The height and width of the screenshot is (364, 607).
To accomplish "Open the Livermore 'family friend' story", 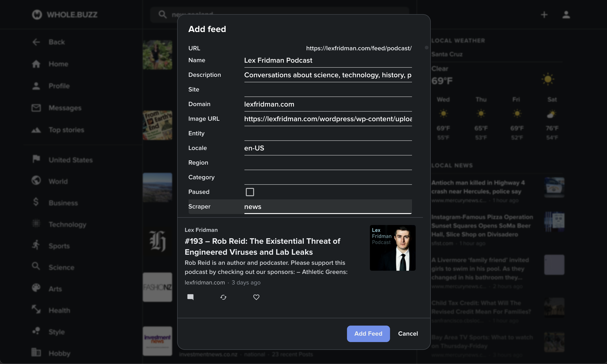I will pyautogui.click(x=480, y=268).
